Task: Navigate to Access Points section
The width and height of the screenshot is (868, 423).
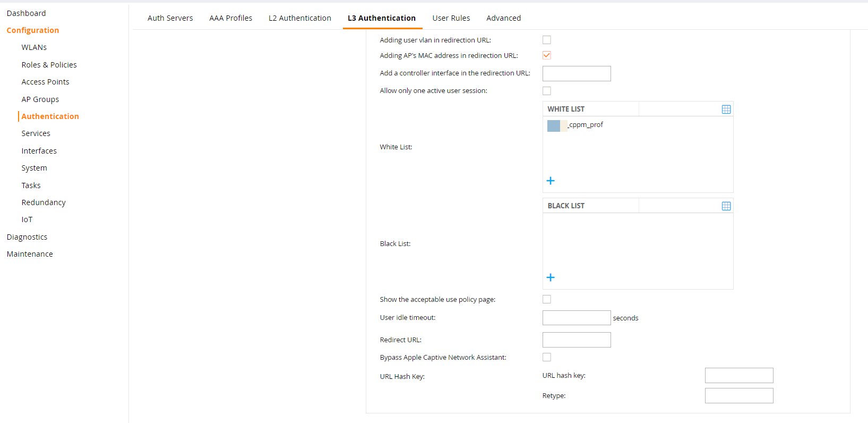Action: [x=45, y=82]
